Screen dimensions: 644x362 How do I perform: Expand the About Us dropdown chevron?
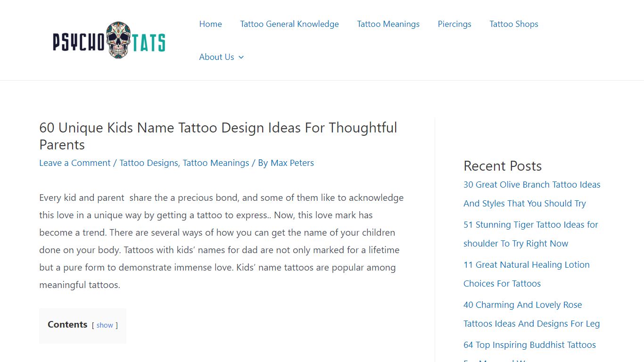241,57
